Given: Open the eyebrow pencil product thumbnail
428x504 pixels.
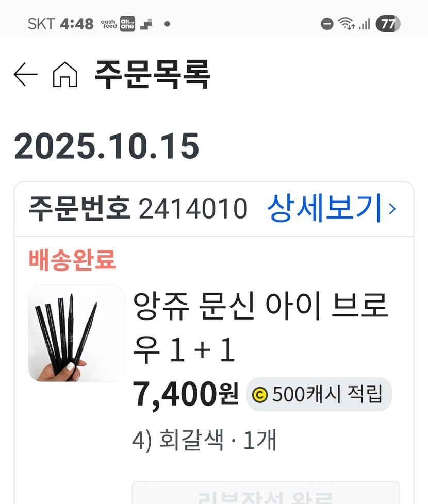Looking at the screenshot, I should point(76,333).
